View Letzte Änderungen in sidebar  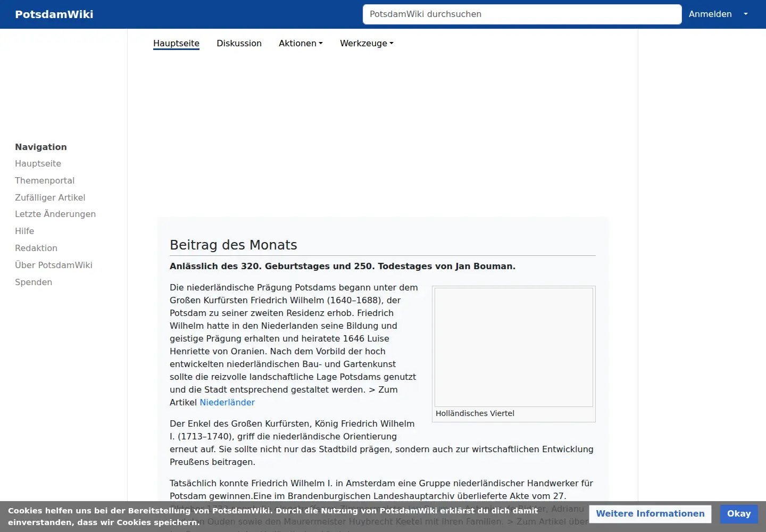[55, 214]
